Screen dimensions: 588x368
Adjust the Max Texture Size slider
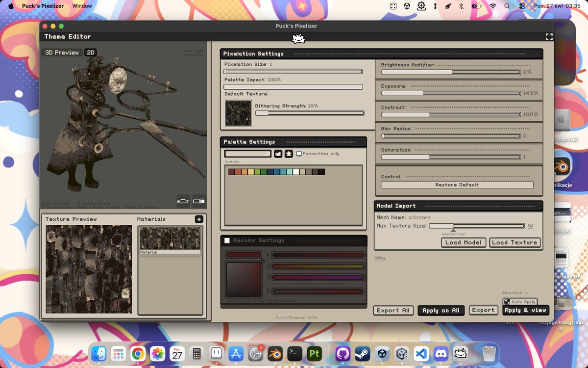pyautogui.click(x=477, y=226)
